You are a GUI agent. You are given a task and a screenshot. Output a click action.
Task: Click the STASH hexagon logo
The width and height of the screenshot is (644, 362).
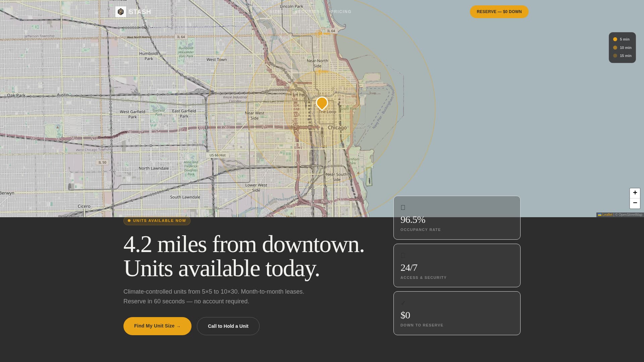click(121, 11)
